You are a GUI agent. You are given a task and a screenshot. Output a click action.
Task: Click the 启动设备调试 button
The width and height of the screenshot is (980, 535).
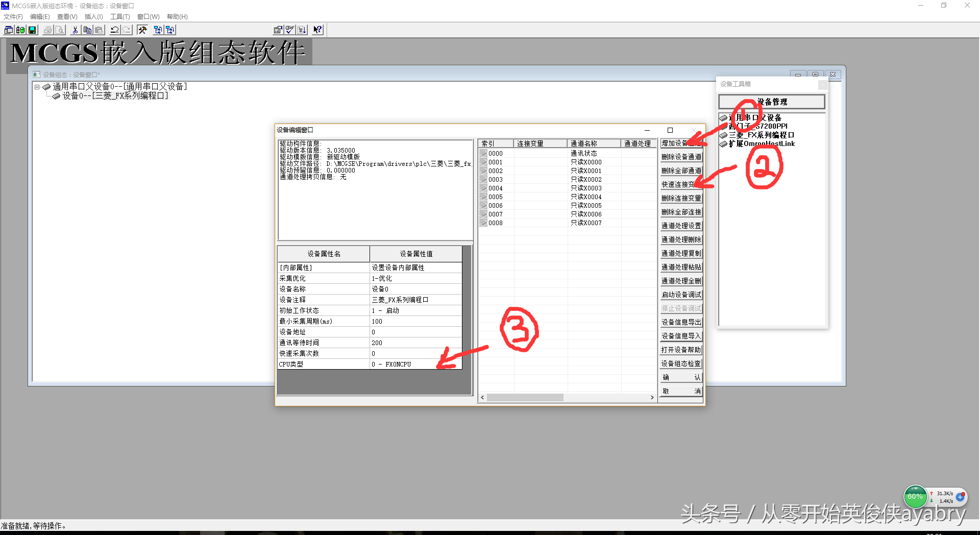(681, 295)
